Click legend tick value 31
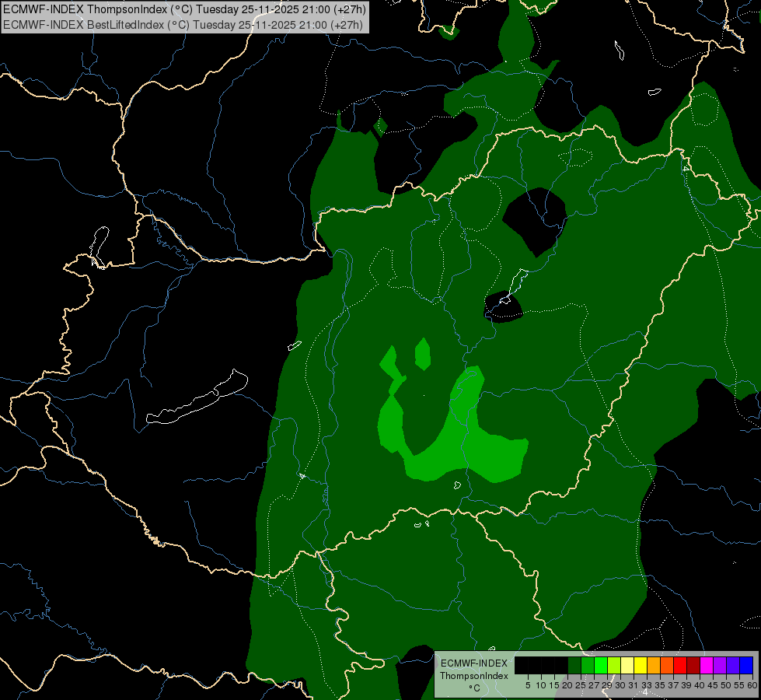This screenshot has height=700, width=761. coord(634,685)
